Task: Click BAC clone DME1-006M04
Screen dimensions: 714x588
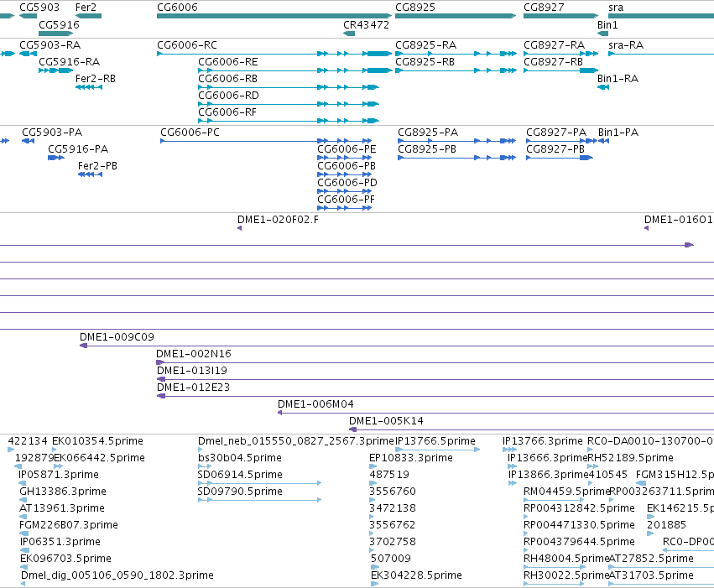Action: click(315, 404)
